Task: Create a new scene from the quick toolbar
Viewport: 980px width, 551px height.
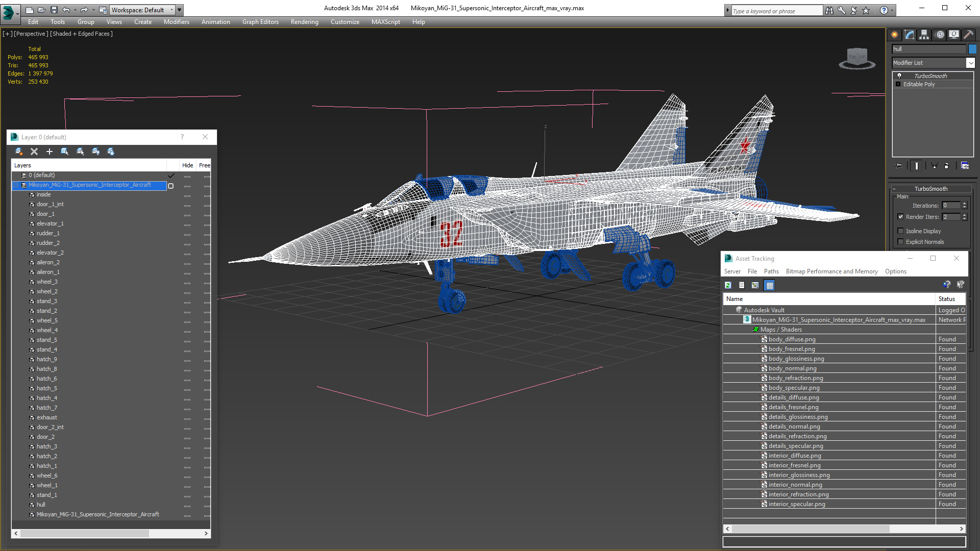Action: click(29, 10)
